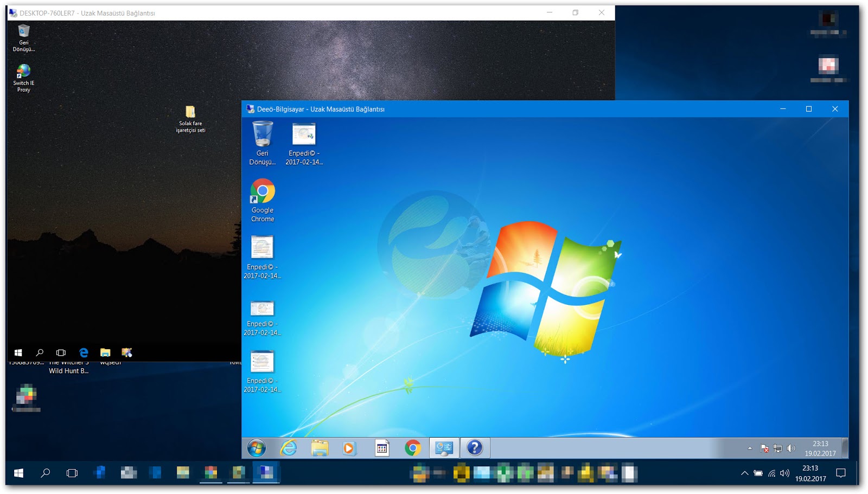Open volume control in host system tray
The image size is (868, 494).
click(x=784, y=473)
